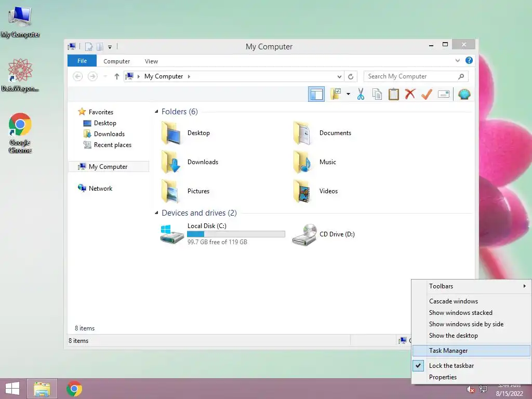The image size is (532, 399).
Task: Select Network in navigation pane
Action: pos(96,188)
